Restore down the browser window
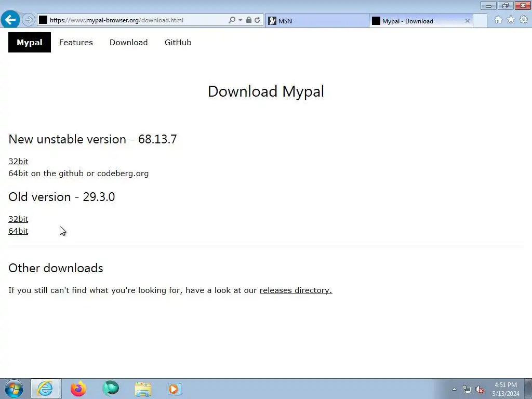Viewport: 532px width, 399px height. (x=506, y=5)
